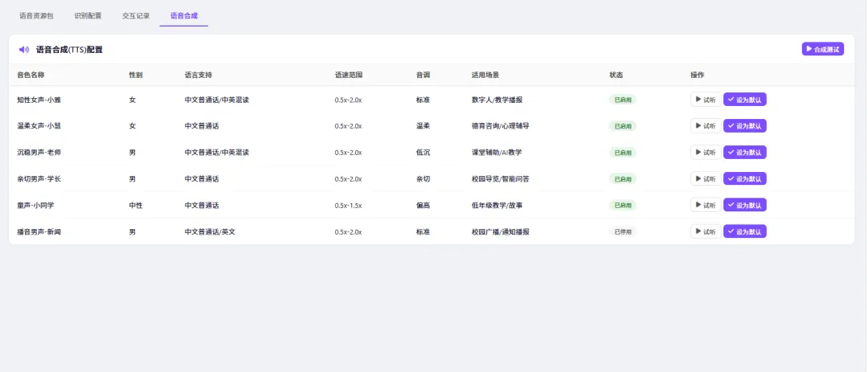The image size is (868, 372).
Task: Click the 已启用 status badge for 知性女声-小雅
Action: tap(623, 100)
